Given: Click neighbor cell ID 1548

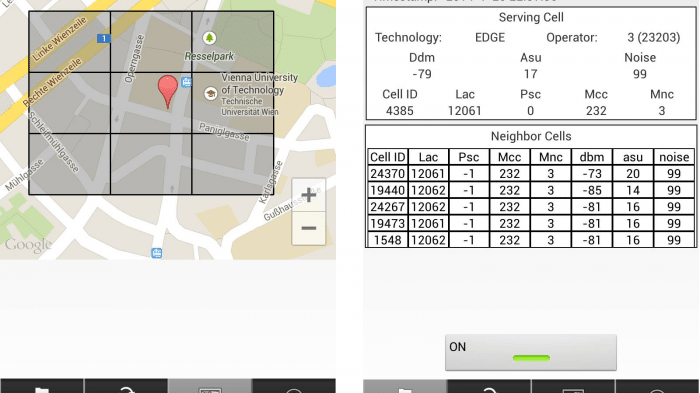Looking at the screenshot, I should (x=388, y=240).
